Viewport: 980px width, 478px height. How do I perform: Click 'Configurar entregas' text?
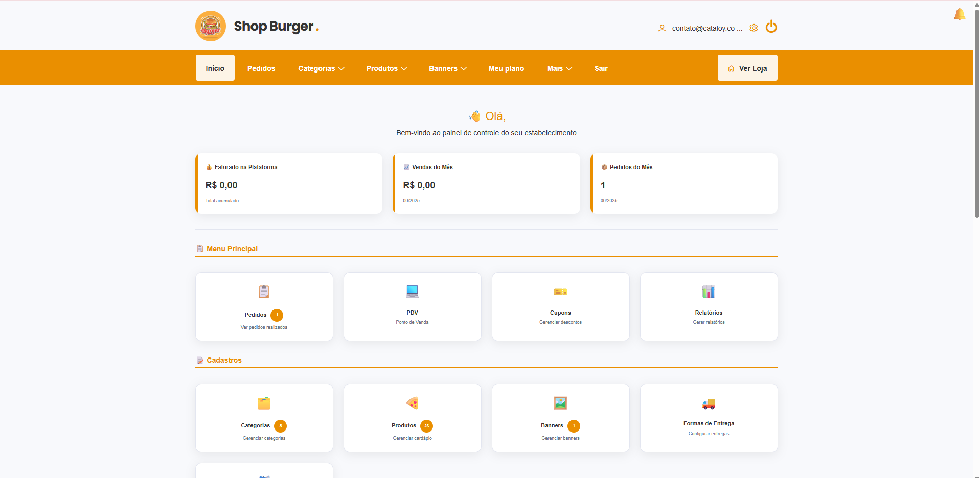click(709, 434)
